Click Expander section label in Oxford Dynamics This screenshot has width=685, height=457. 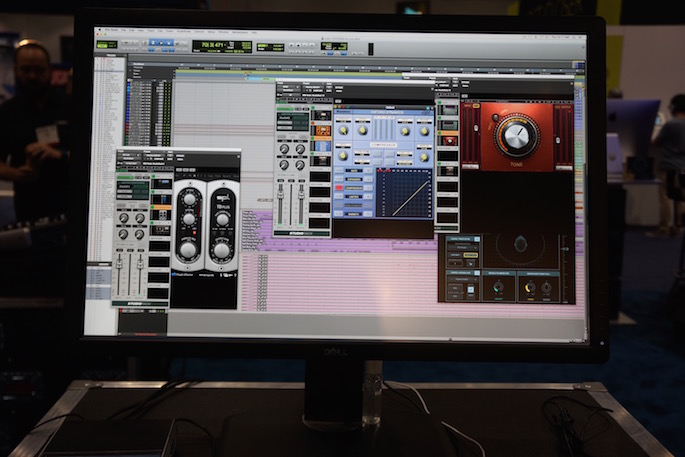pyautogui.click(x=354, y=179)
